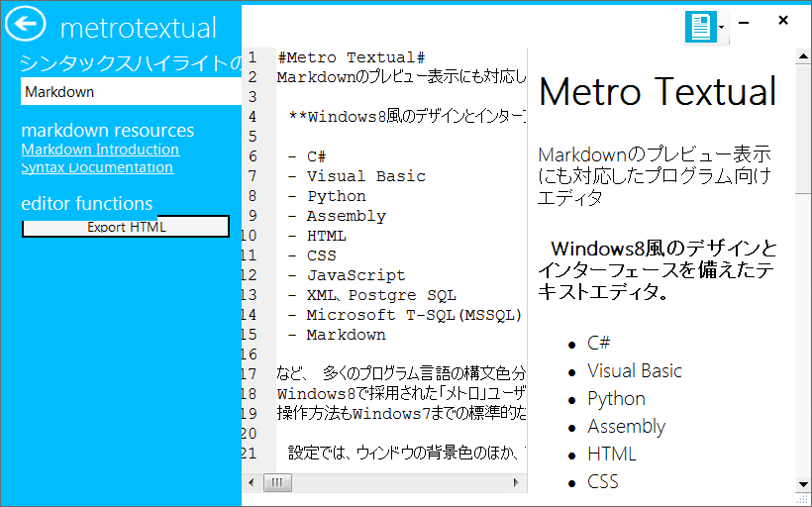This screenshot has width=812, height=507.
Task: Click '- Microsoft T-SQL(MSSQL)' editor line
Action: coord(404,315)
